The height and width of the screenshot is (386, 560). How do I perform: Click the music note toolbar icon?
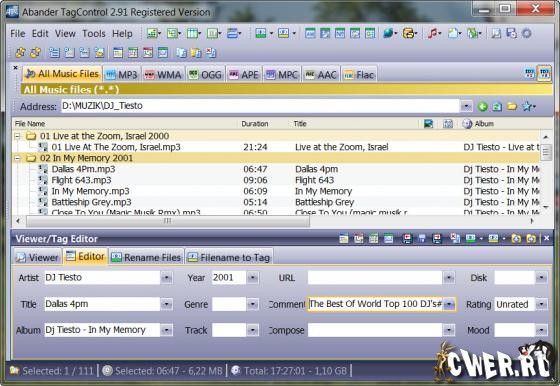click(x=432, y=34)
